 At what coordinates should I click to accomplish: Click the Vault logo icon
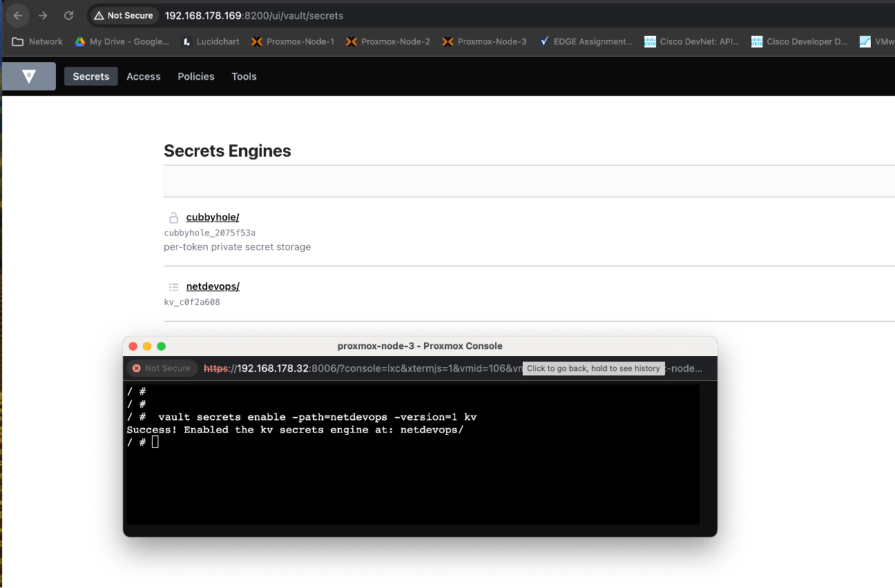pos(28,77)
